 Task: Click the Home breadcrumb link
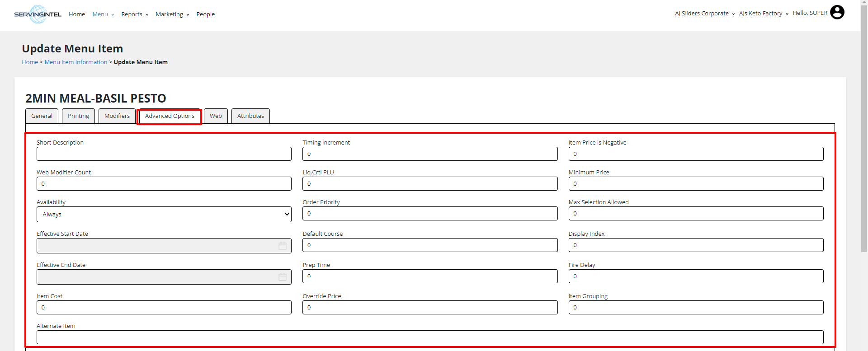[x=30, y=62]
